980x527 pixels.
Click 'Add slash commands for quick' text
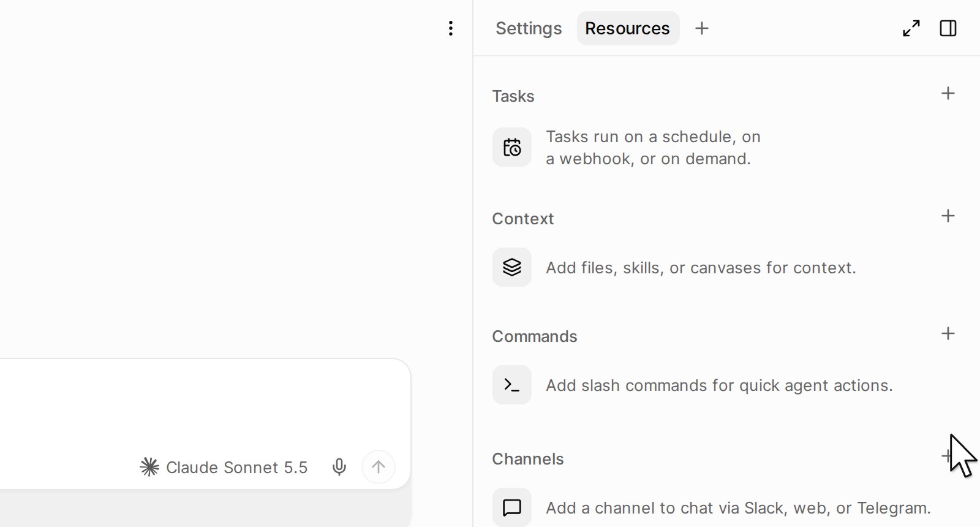pyautogui.click(x=720, y=385)
